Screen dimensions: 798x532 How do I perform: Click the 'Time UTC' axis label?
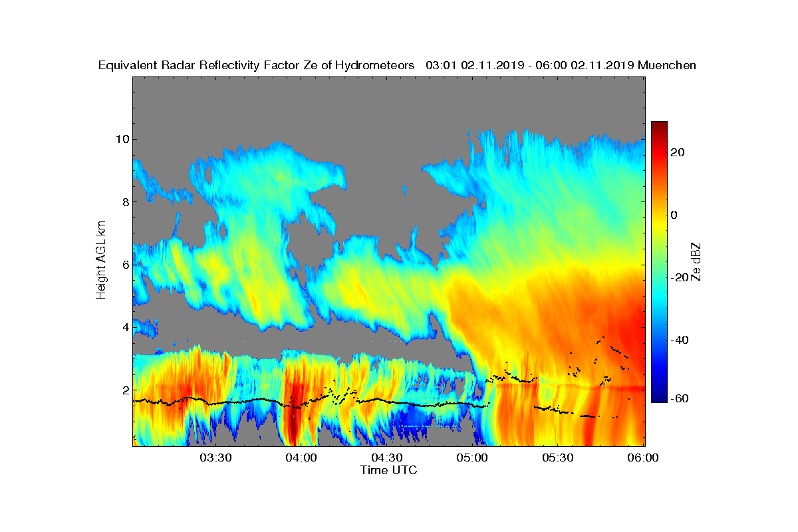[x=389, y=470]
